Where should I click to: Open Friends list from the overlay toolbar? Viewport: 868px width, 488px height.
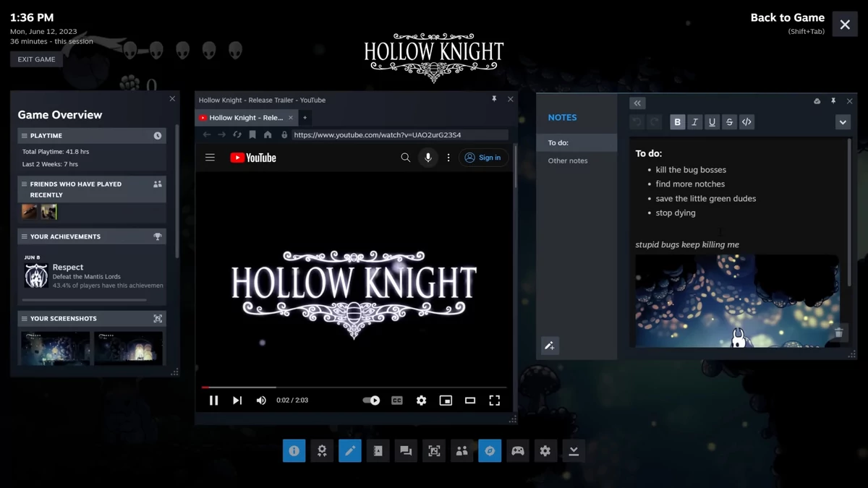pos(461,450)
